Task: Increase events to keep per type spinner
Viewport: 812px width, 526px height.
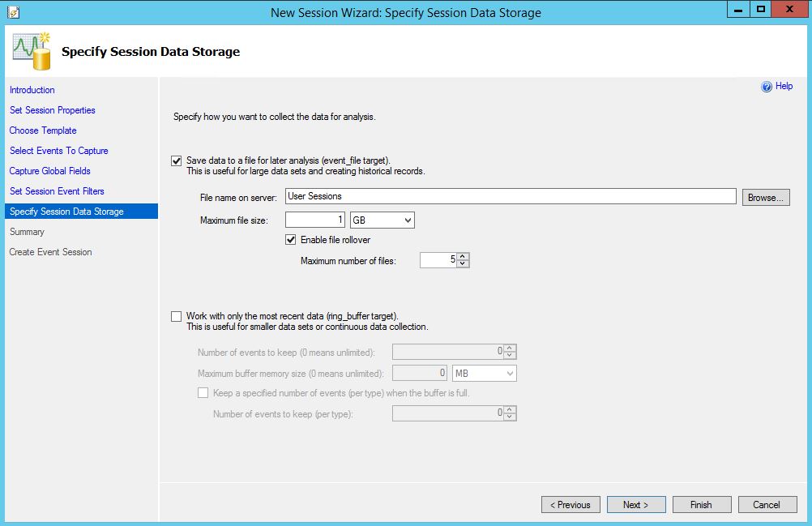Action: pyautogui.click(x=510, y=409)
